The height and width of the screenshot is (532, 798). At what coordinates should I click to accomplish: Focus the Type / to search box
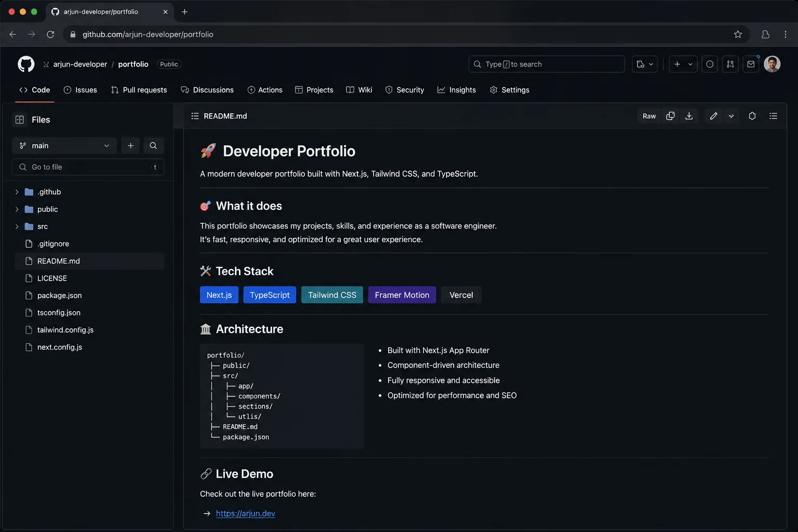coord(547,64)
